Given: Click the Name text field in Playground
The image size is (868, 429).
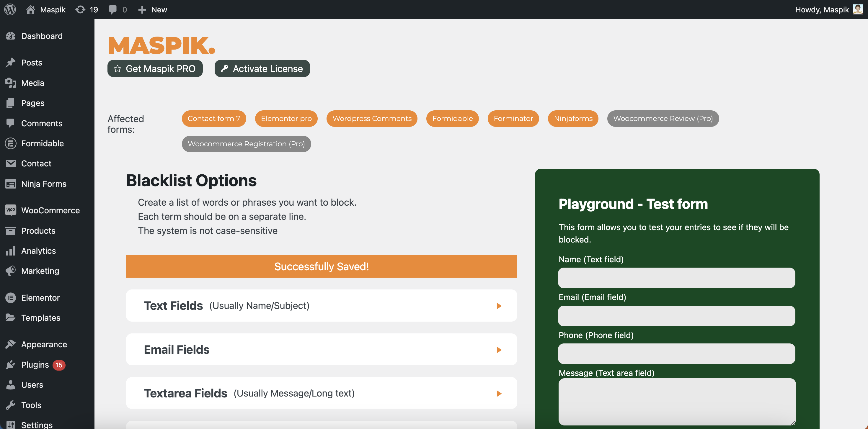Looking at the screenshot, I should tap(677, 278).
